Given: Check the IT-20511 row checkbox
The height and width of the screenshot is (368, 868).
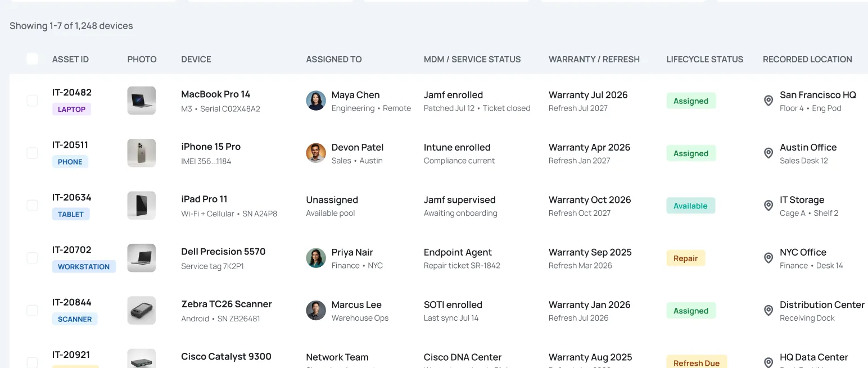Looking at the screenshot, I should click(x=33, y=153).
